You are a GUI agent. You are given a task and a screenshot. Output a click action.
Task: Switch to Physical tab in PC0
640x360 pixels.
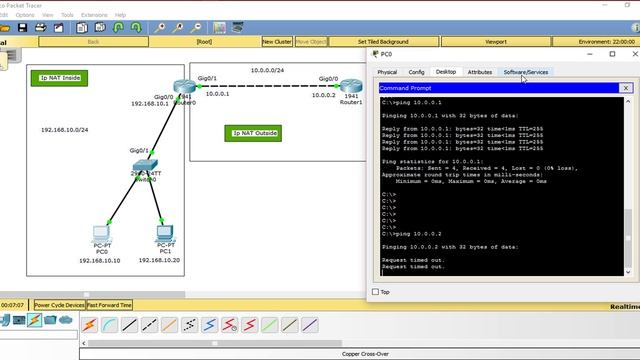click(x=387, y=72)
